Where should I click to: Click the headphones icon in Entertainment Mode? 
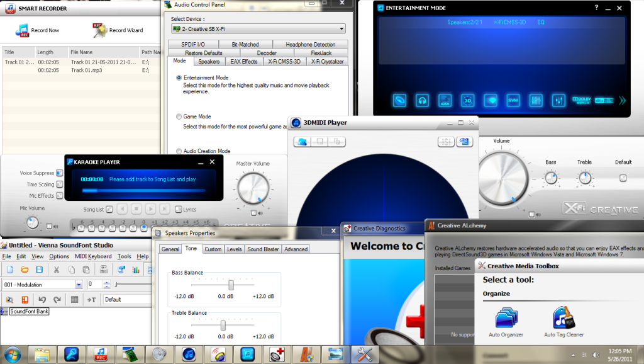pyautogui.click(x=422, y=100)
